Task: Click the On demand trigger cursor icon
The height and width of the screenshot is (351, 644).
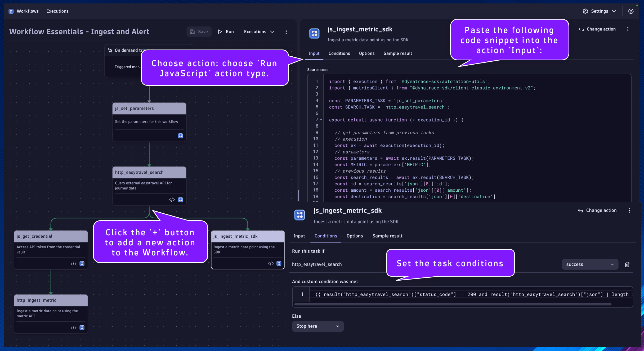Action: click(110, 50)
